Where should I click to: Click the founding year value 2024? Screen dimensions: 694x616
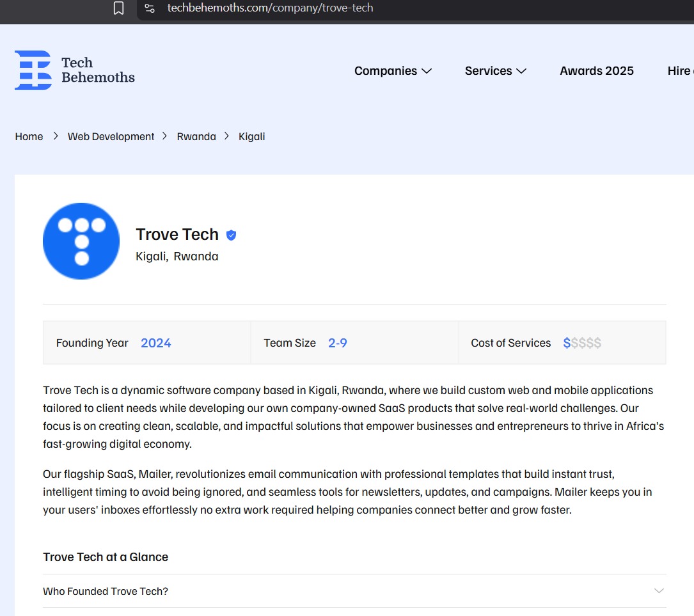pos(156,343)
